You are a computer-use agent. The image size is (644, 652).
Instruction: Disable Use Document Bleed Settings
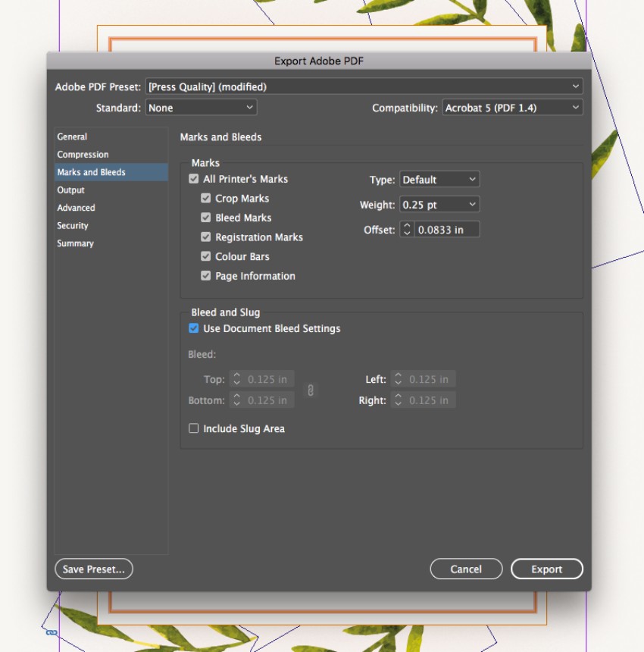[x=194, y=329]
